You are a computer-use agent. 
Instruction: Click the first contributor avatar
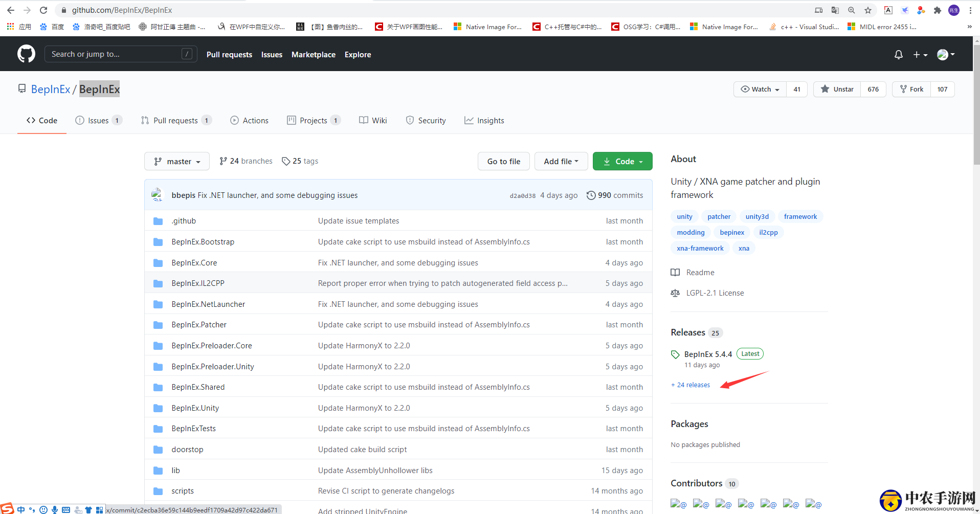(x=679, y=504)
